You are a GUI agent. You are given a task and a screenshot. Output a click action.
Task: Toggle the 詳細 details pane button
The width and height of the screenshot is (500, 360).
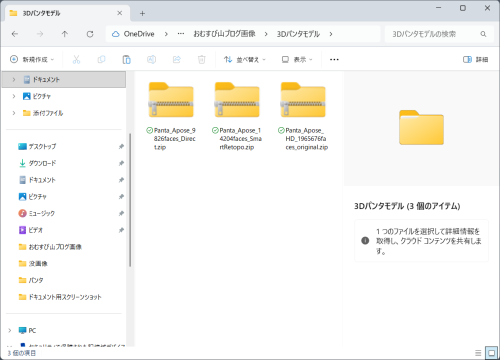(x=475, y=60)
